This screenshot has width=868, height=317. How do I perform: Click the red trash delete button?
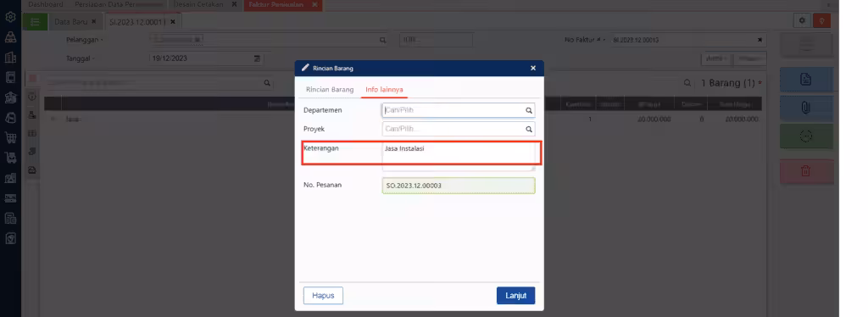coord(806,171)
